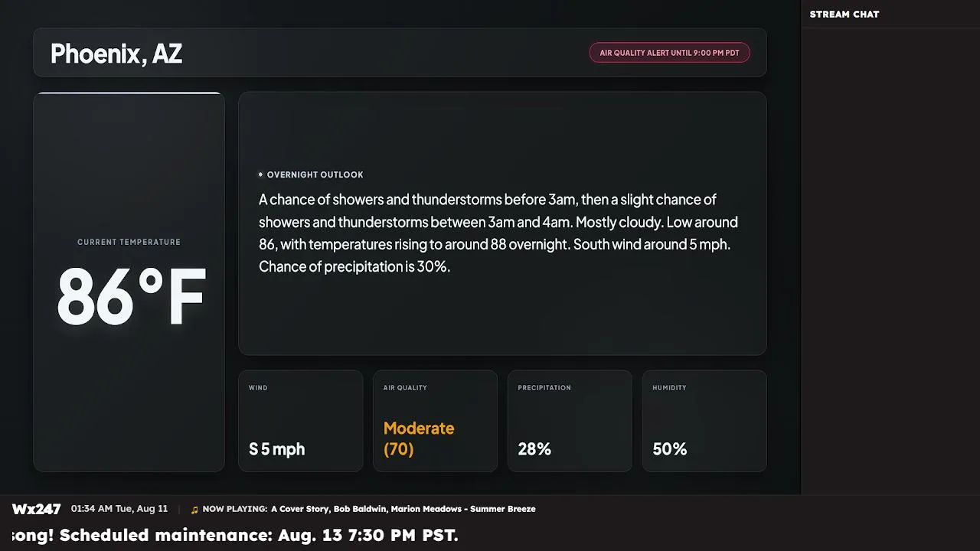Click the bullet dot before Overnight Outlook
The width and height of the screenshot is (980, 551).
tap(260, 174)
